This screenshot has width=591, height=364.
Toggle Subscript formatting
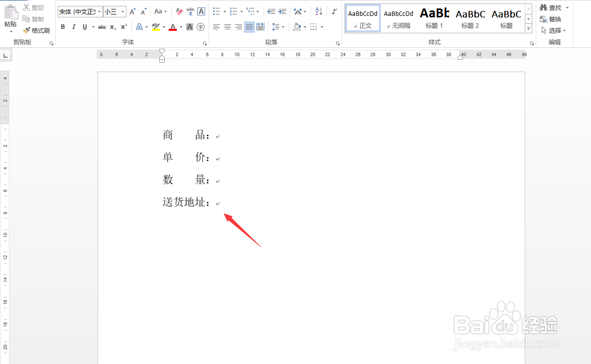point(113,27)
